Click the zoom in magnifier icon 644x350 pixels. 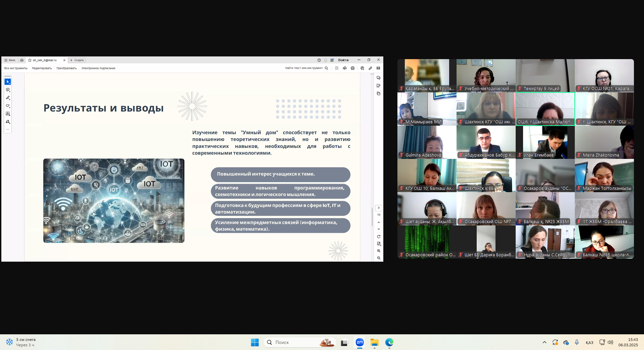(379, 251)
